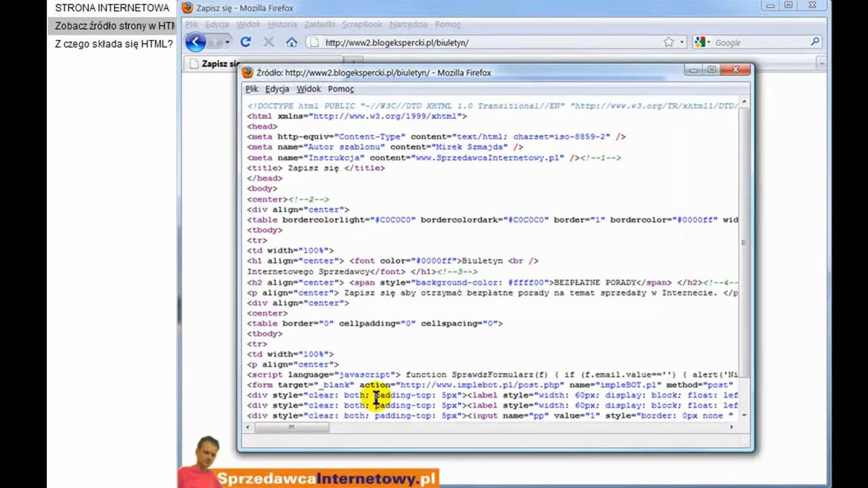The height and width of the screenshot is (488, 868).
Task: Reload page with the refresh icon
Action: (245, 42)
